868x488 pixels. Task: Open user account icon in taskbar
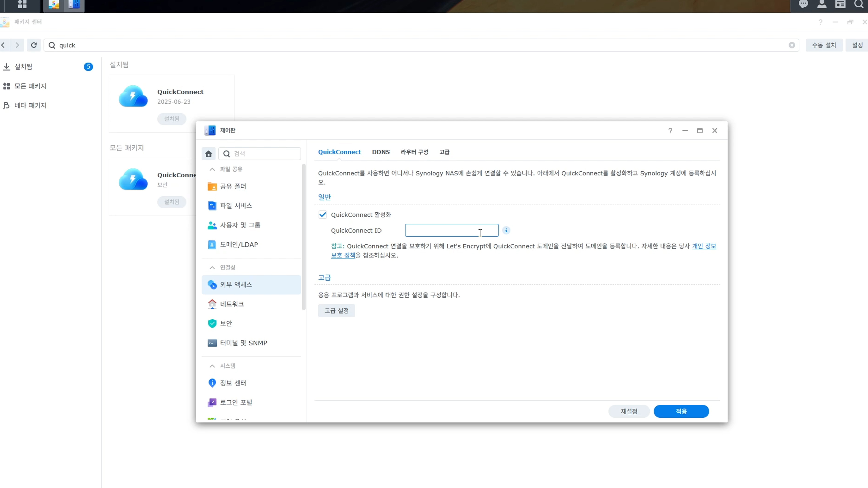(x=822, y=4)
